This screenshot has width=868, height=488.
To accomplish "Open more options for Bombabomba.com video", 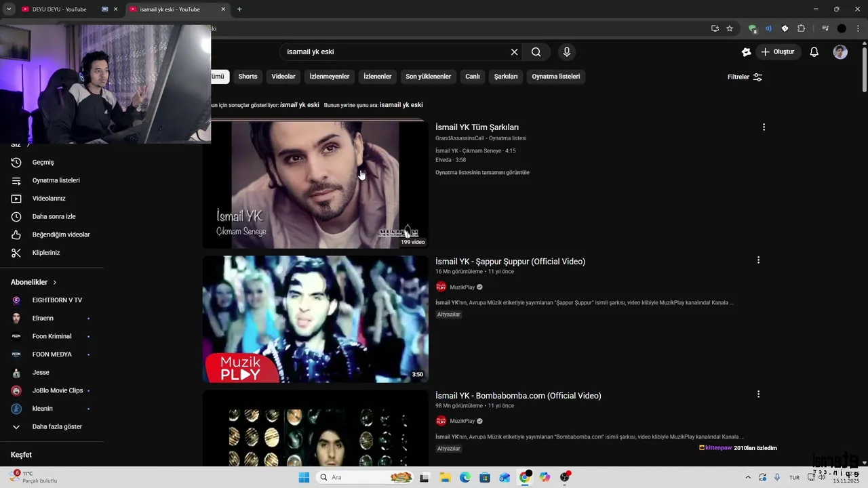I will 758,394.
